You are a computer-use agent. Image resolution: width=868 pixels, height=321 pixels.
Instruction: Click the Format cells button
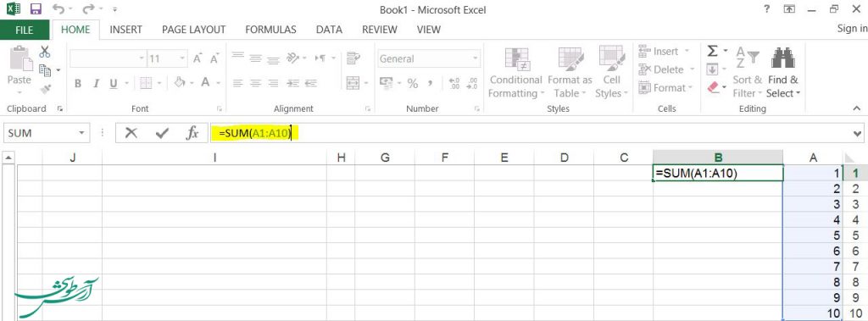665,88
